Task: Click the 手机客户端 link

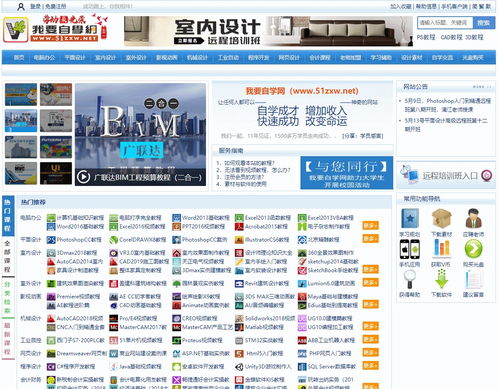Action: [455, 6]
